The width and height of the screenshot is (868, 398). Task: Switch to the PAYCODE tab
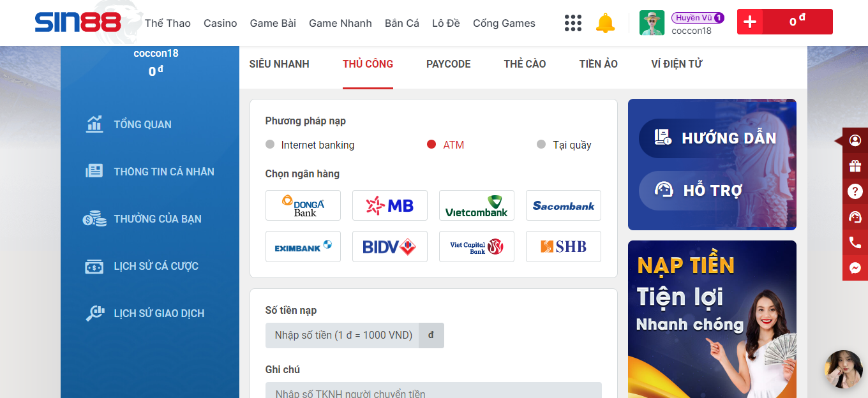[448, 64]
